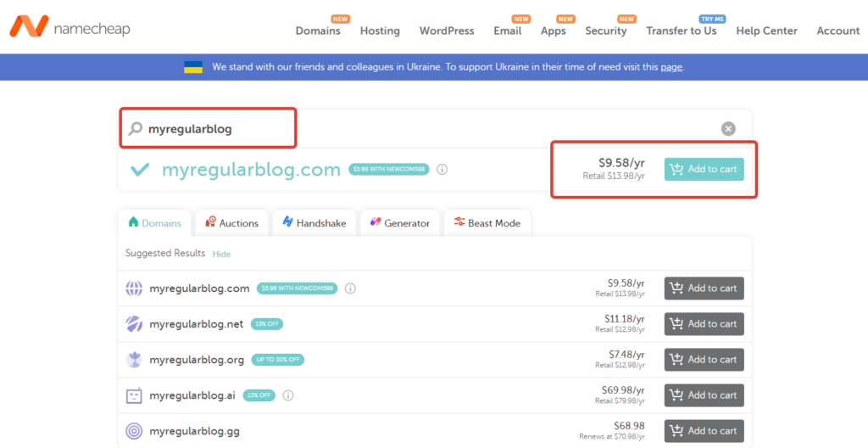This screenshot has width=868, height=448.
Task: Open the info icon in the suggested myregularblog.com row
Action: pyautogui.click(x=350, y=288)
